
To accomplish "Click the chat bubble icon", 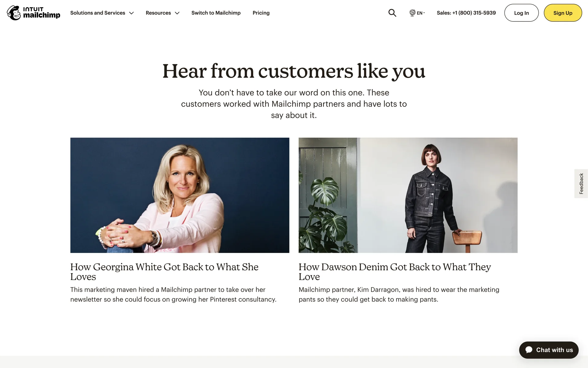I will pyautogui.click(x=529, y=350).
